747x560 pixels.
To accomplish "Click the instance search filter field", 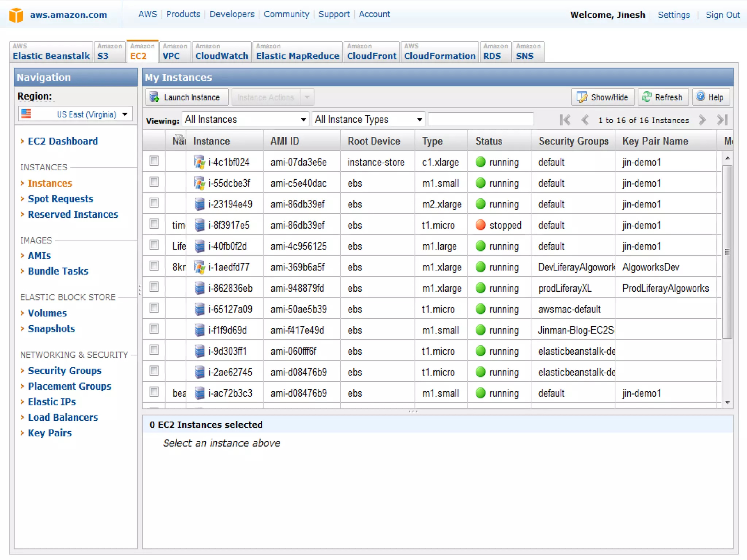I will pos(480,120).
